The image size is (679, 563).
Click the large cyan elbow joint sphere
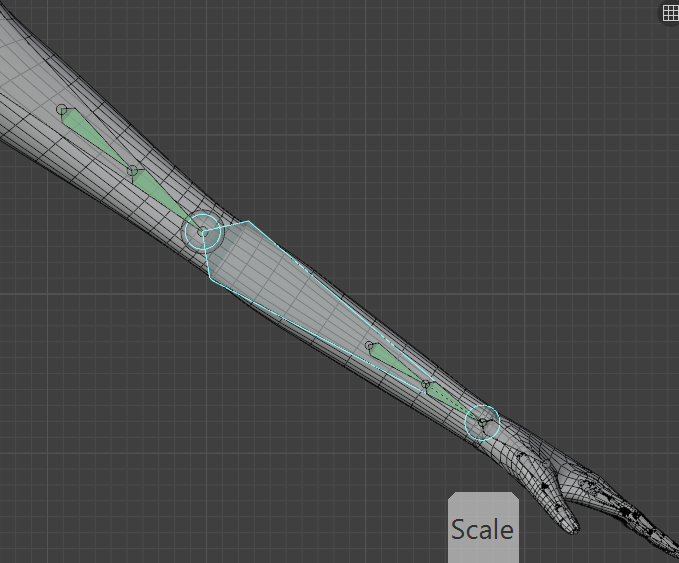click(203, 232)
